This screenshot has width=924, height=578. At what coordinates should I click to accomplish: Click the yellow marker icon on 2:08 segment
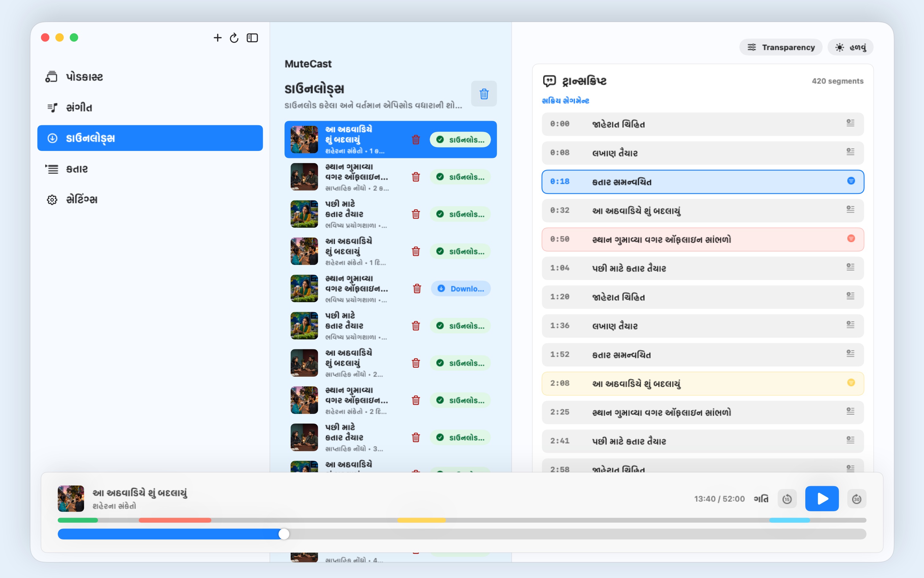851,383
